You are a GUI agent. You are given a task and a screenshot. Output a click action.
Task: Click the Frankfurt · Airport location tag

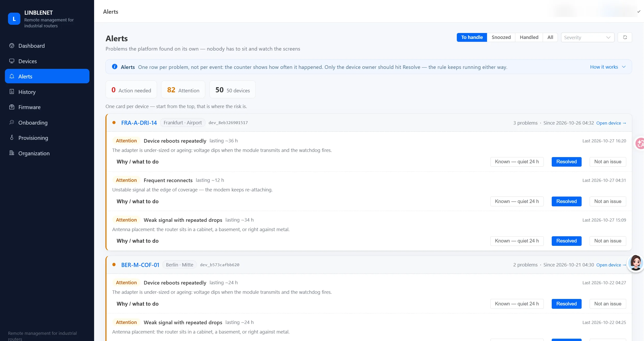point(183,123)
